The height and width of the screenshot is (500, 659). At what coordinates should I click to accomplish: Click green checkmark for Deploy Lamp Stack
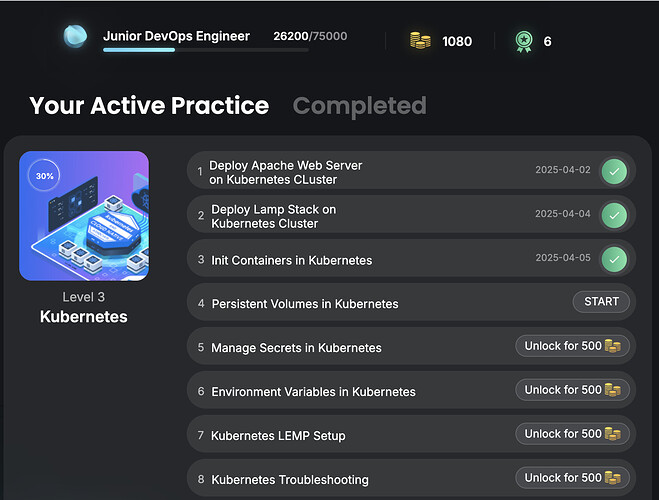615,215
